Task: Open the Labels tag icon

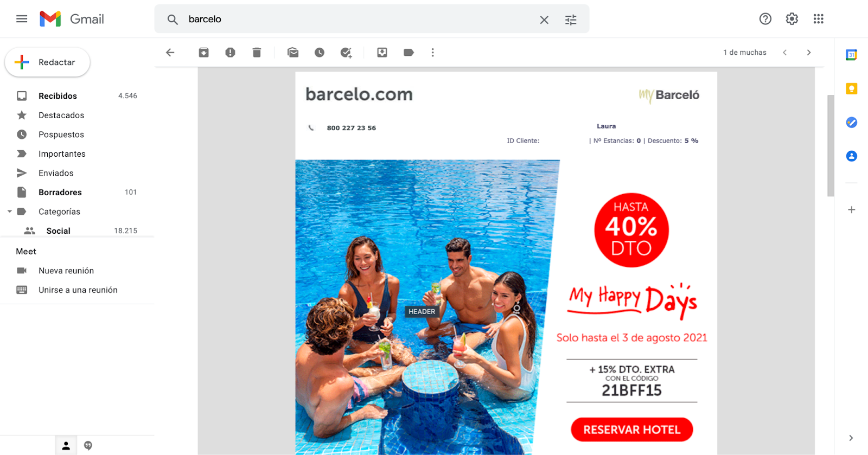Action: (409, 53)
